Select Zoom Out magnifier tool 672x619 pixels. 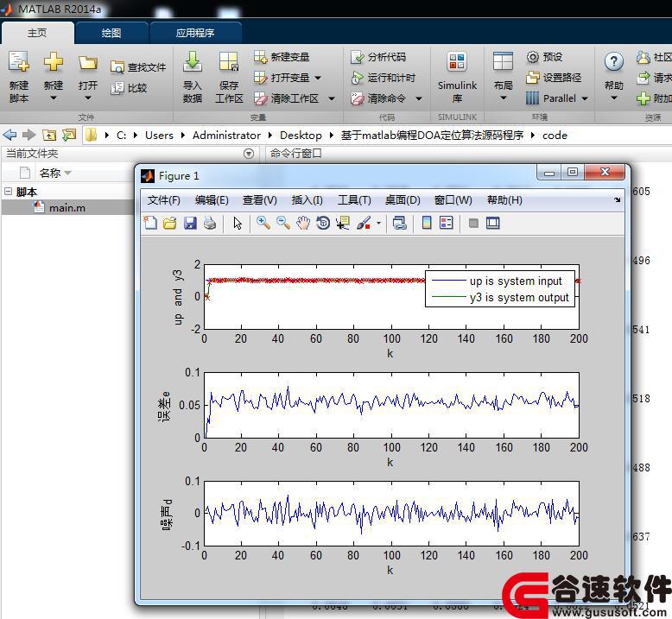(x=282, y=223)
